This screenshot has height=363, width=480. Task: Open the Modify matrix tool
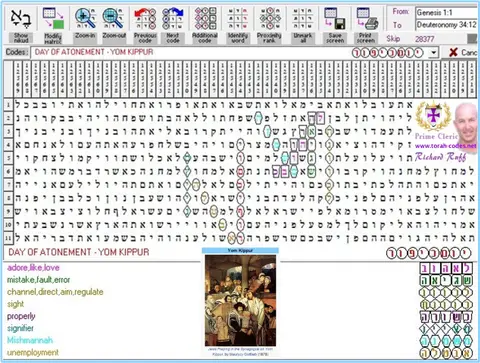(53, 19)
